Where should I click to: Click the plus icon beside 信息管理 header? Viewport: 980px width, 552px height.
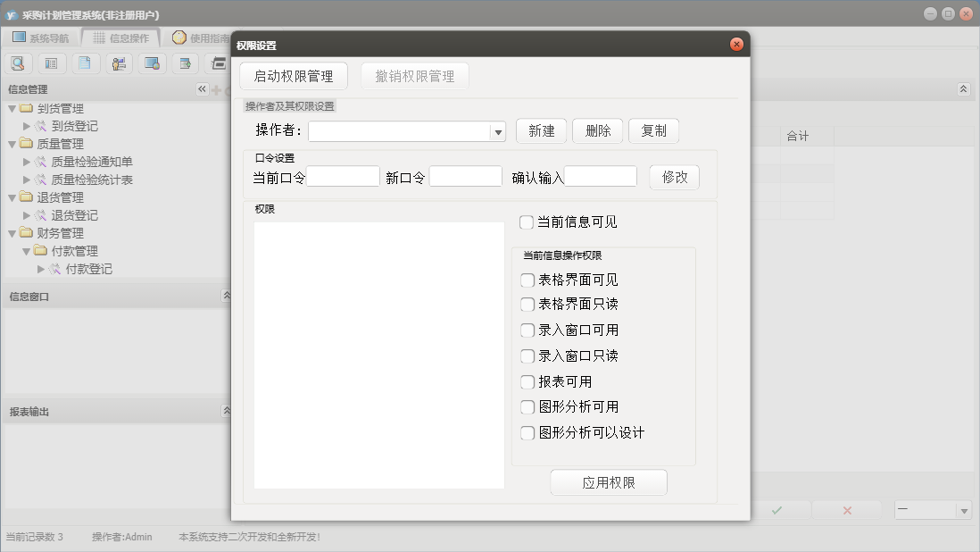[x=216, y=90]
